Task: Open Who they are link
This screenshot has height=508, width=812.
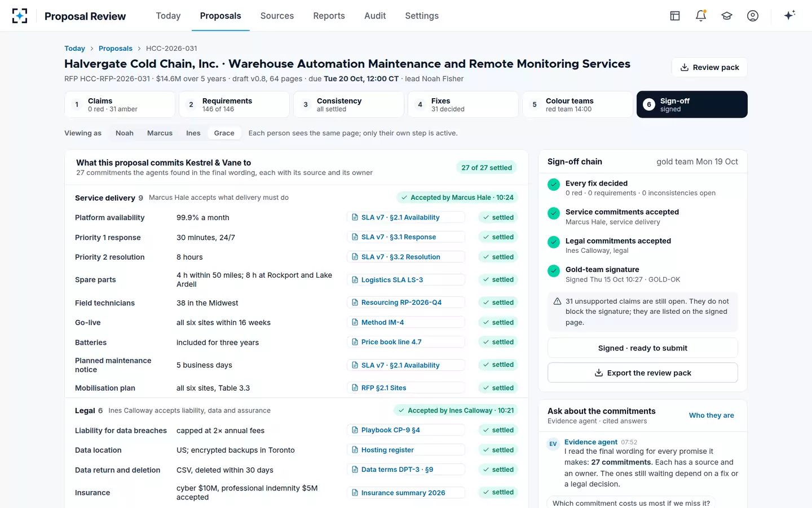Action: tap(712, 415)
